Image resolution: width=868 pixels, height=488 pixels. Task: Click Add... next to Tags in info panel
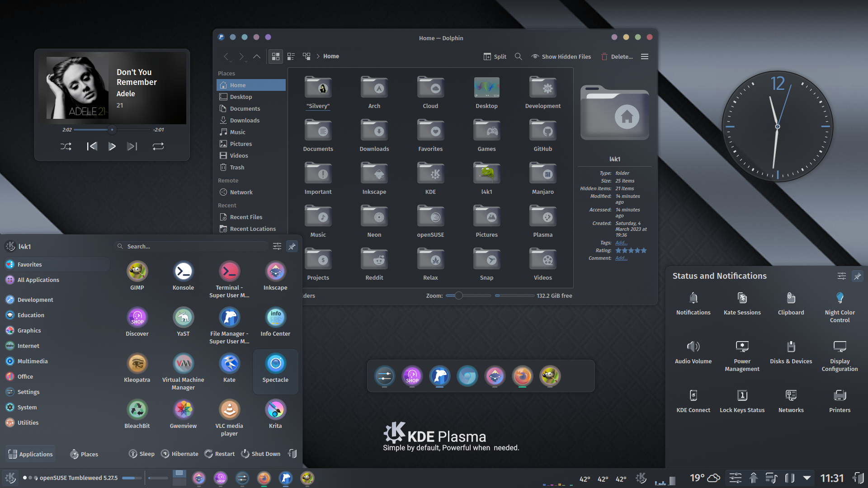tap(621, 243)
